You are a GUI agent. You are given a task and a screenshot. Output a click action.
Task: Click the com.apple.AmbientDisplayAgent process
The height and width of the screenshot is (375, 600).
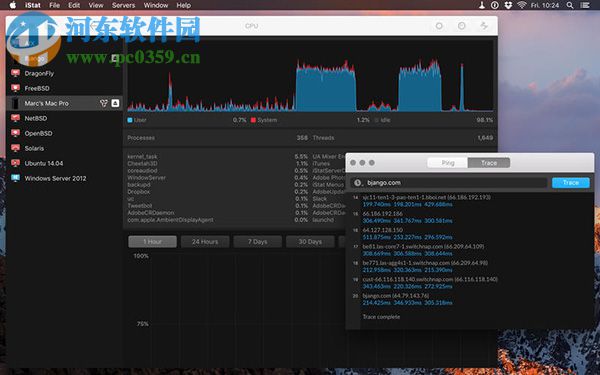[x=217, y=220]
